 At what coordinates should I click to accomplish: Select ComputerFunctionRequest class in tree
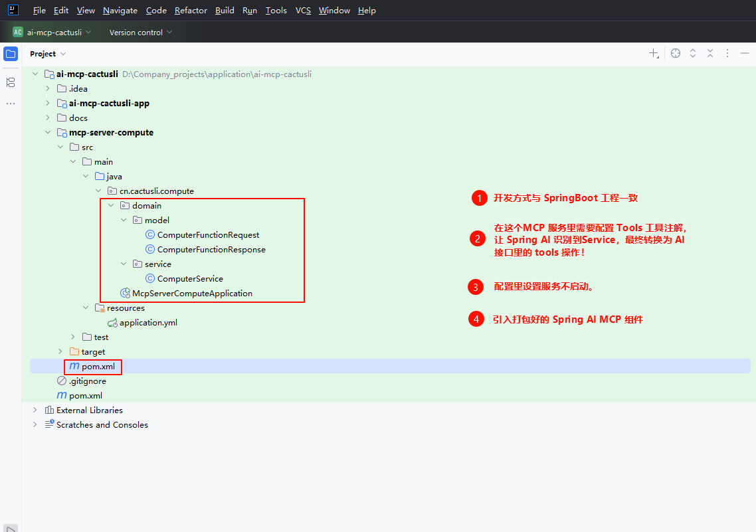coord(209,234)
